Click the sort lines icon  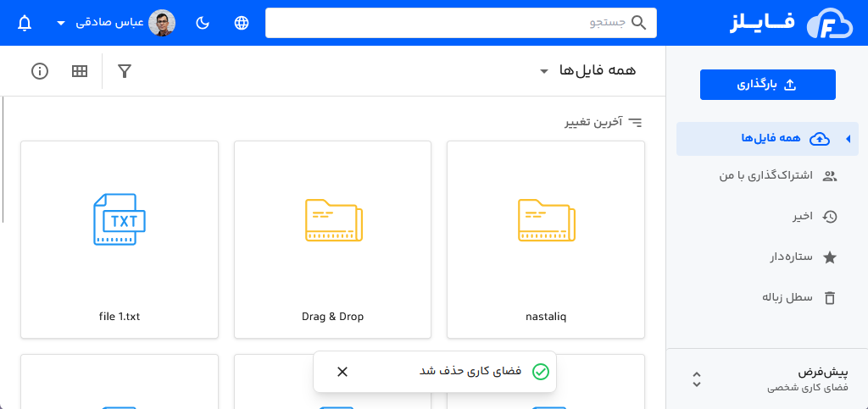[635, 122]
